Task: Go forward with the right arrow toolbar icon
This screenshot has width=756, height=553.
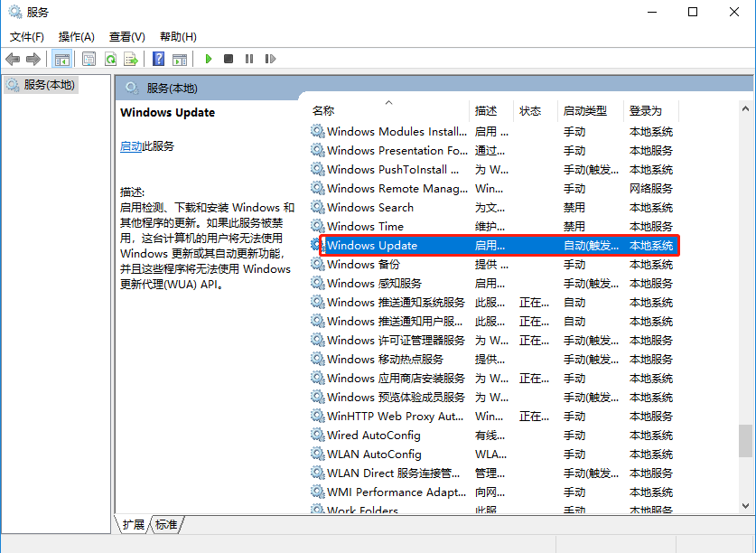Action: click(33, 59)
